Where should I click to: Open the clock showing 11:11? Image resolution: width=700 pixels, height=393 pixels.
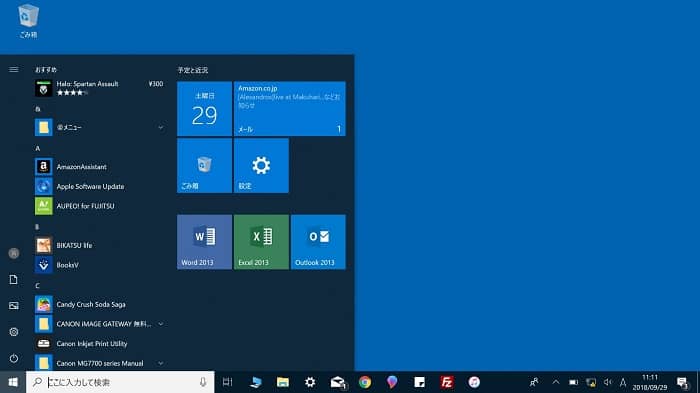coord(650,382)
